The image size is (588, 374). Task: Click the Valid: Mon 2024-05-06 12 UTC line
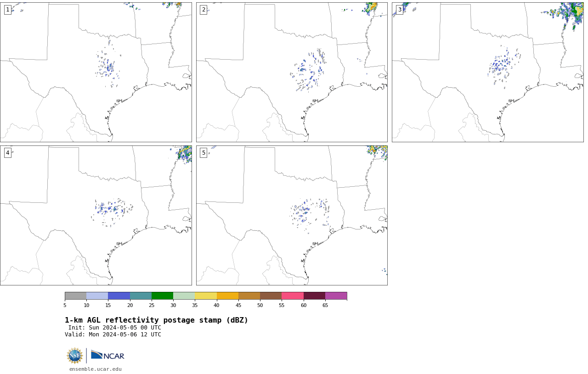click(113, 335)
